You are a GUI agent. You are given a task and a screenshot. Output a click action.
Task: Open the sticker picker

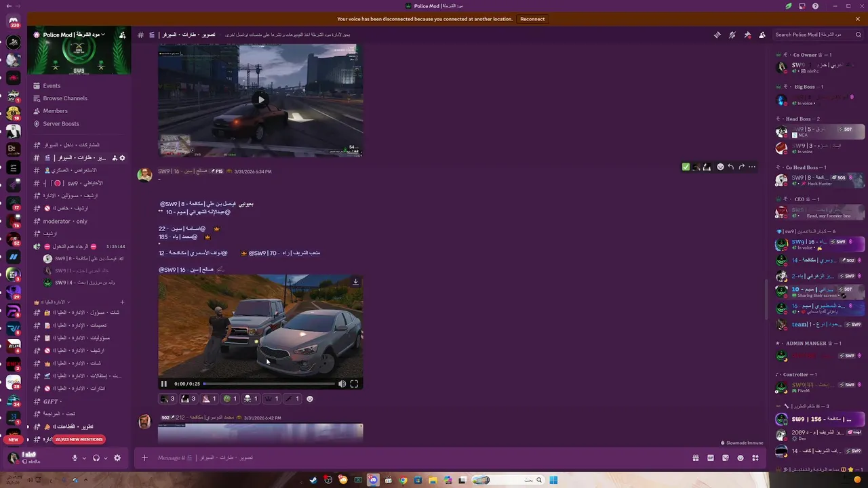(726, 457)
